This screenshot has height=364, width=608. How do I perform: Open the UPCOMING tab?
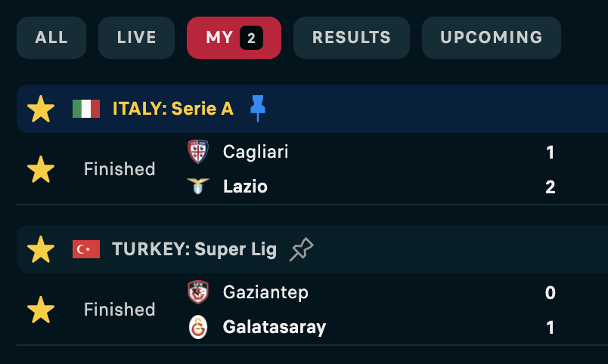pos(492,38)
